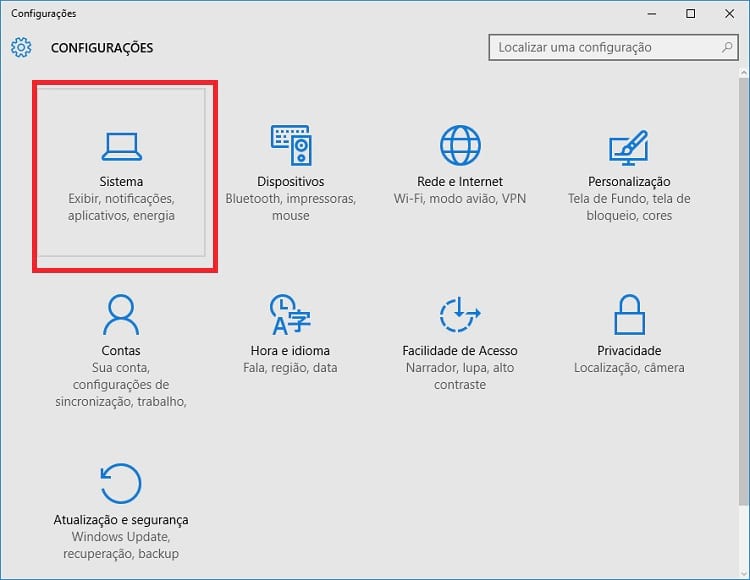Open the Contas person icon
The image size is (750, 580).
coord(121,315)
